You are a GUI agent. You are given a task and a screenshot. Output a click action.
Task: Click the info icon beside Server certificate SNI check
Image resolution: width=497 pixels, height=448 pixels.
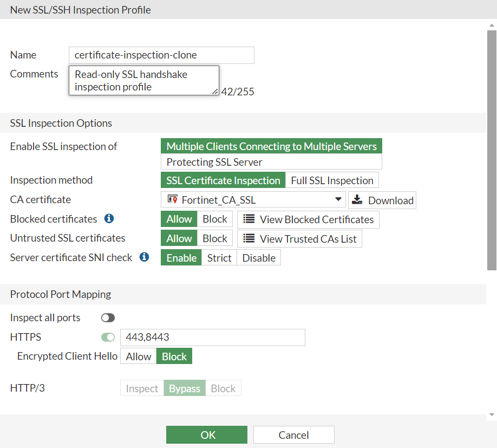click(x=143, y=257)
